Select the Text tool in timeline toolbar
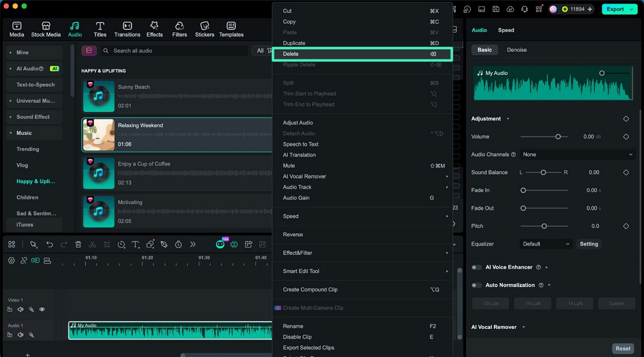Image resolution: width=644 pixels, height=357 pixels. [136, 244]
